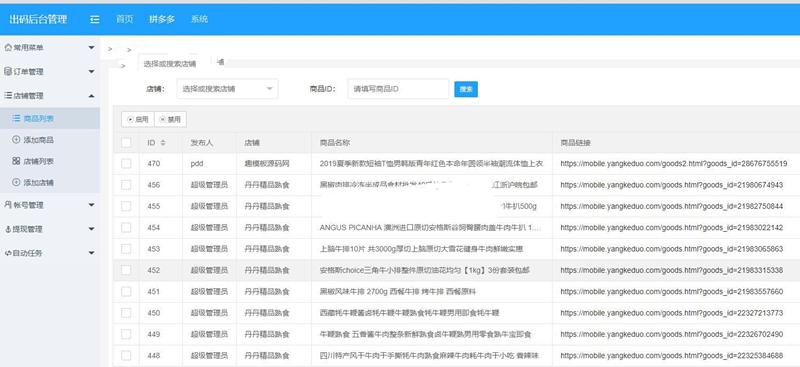Image resolution: width=800 pixels, height=367 pixels.
Task: Click the 店铺列表 grid icon
Action: click(16, 161)
